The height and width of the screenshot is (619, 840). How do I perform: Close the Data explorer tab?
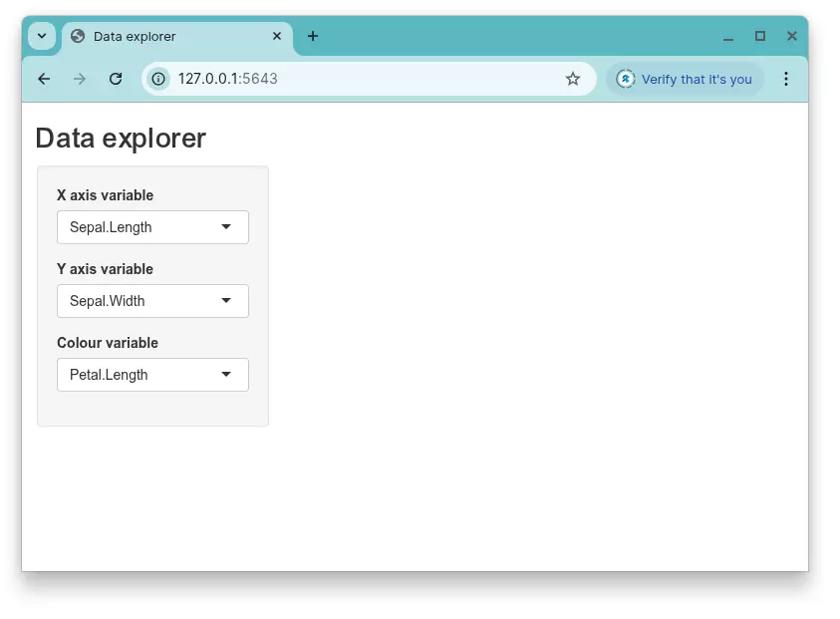277,36
